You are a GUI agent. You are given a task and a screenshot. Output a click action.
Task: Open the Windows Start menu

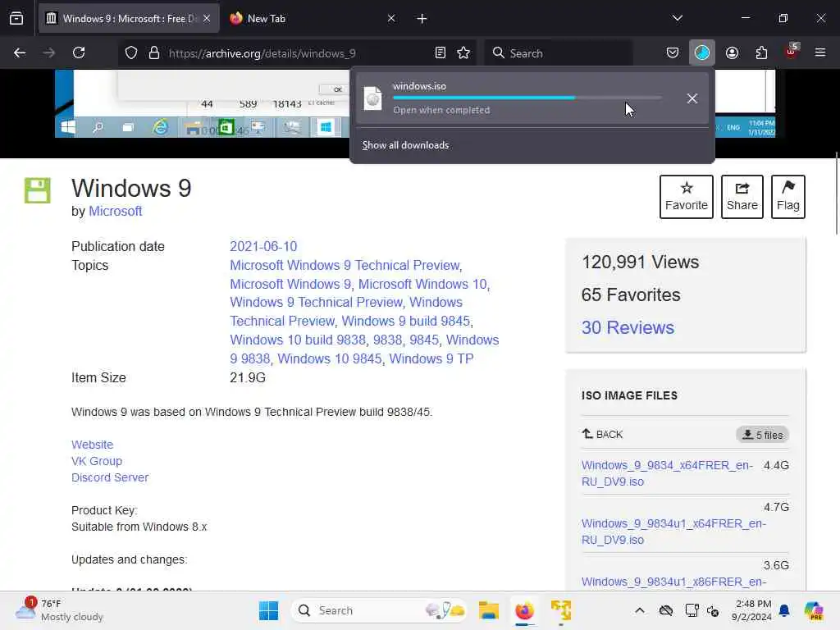point(268,610)
